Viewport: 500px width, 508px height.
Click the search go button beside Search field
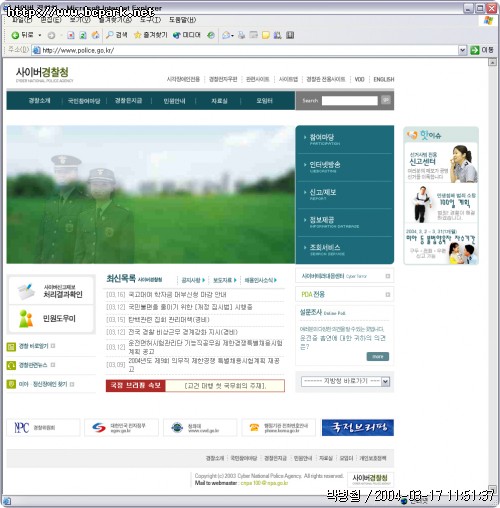tap(386, 100)
